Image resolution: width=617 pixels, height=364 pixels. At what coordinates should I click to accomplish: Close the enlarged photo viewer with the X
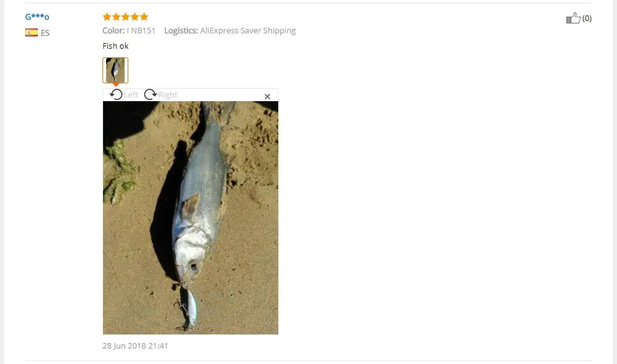(267, 96)
